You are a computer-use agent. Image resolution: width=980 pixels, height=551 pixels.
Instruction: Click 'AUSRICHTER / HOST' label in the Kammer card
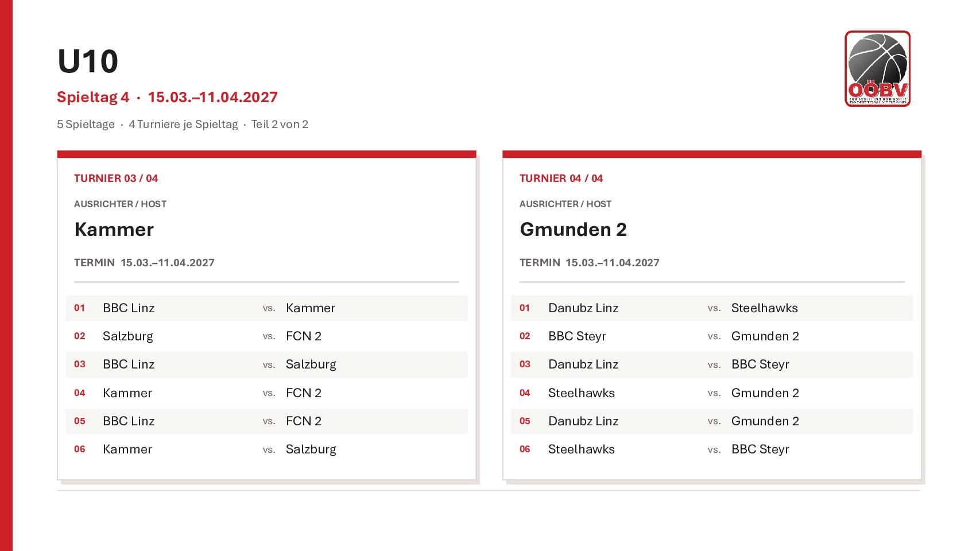(120, 204)
